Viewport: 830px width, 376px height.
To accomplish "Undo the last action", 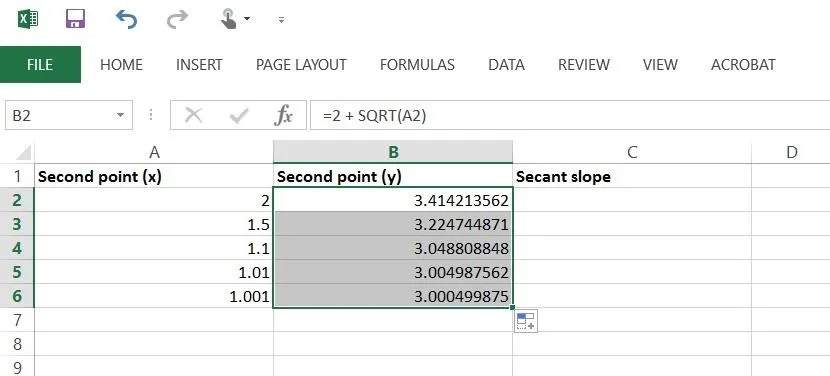I will click(x=127, y=20).
